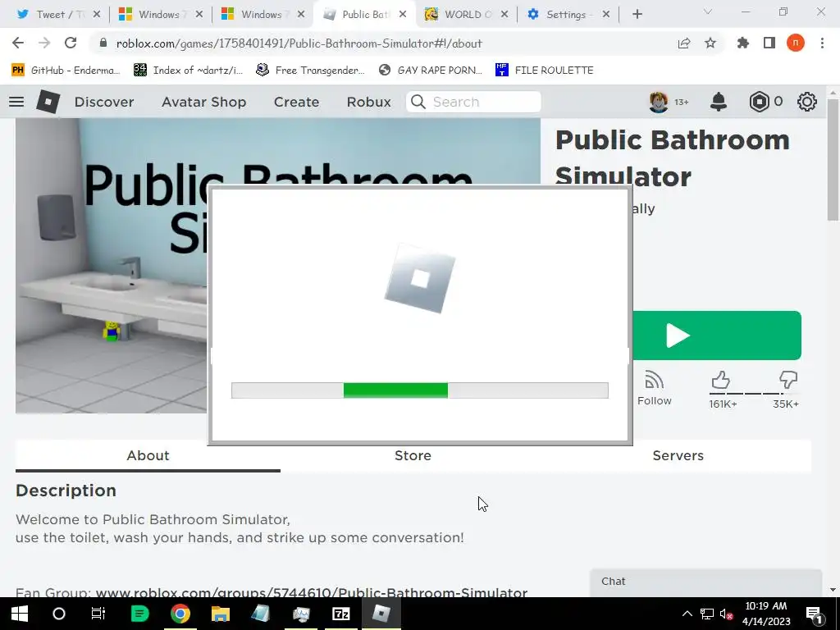Viewport: 840px width, 630px height.
Task: Show hidden system tray icons
Action: tap(687, 614)
